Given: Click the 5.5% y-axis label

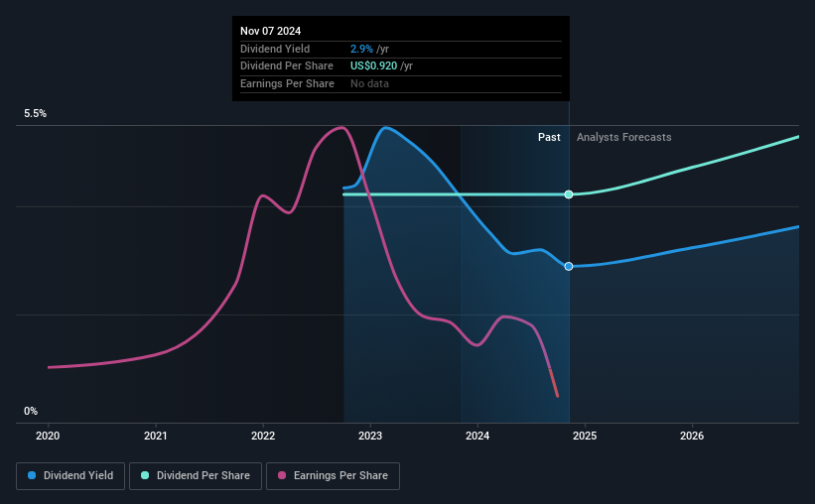Looking at the screenshot, I should (36, 114).
